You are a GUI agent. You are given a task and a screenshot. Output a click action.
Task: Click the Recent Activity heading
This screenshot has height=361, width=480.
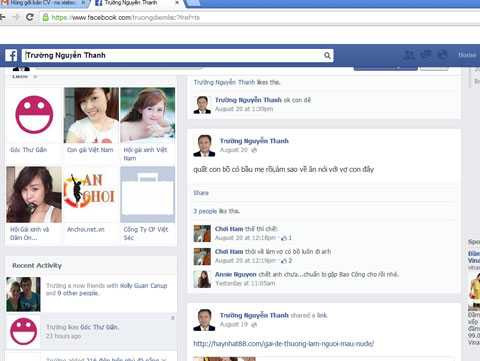(37, 266)
